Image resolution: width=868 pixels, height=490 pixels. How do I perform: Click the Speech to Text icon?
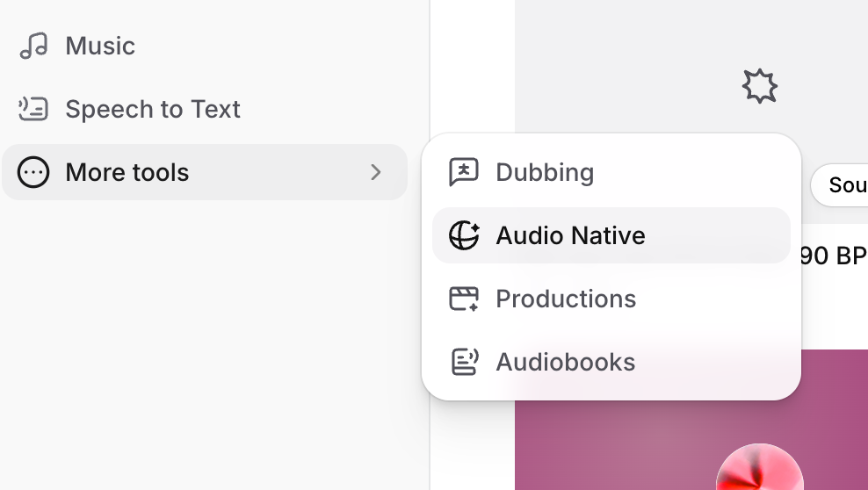tap(33, 109)
